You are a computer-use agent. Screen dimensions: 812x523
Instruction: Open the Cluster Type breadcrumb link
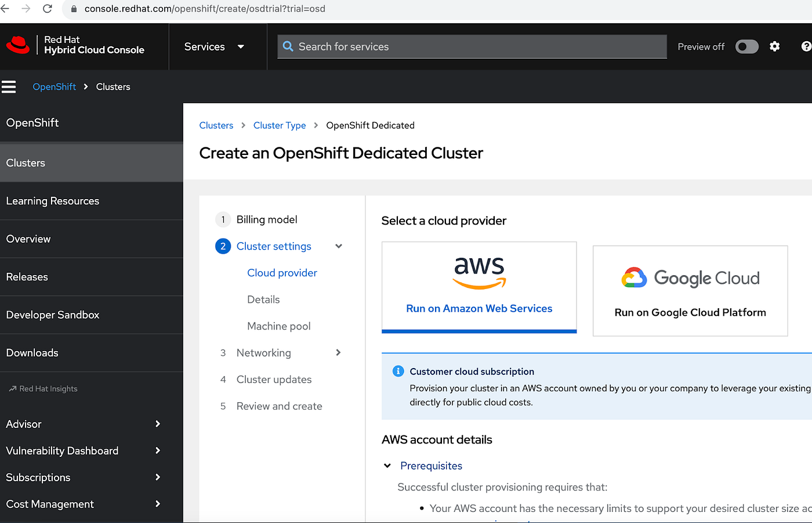point(280,125)
